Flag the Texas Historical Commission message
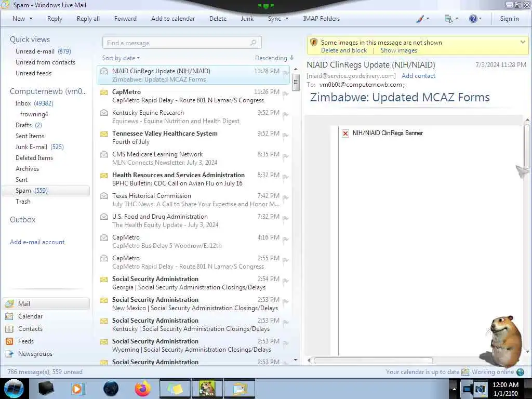The height and width of the screenshot is (399, 532). [285, 198]
